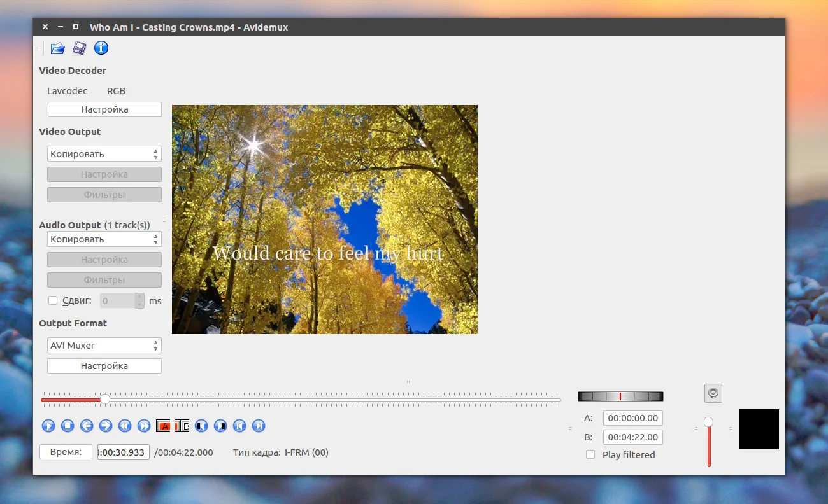Click the total duration text /00:04:22.000
Screen dimensions: 828x504
click(x=184, y=452)
